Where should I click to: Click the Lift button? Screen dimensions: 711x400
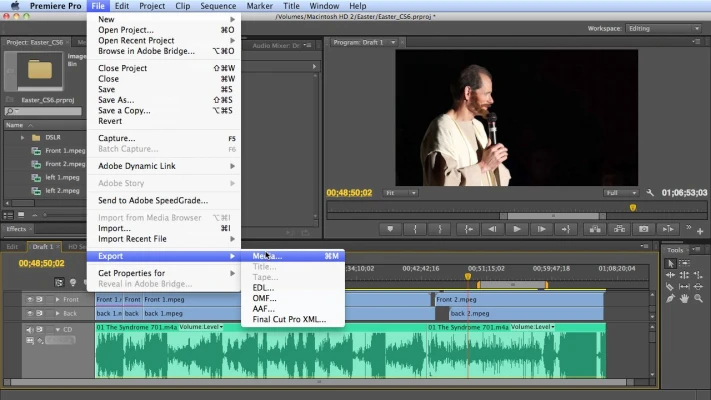coord(595,229)
